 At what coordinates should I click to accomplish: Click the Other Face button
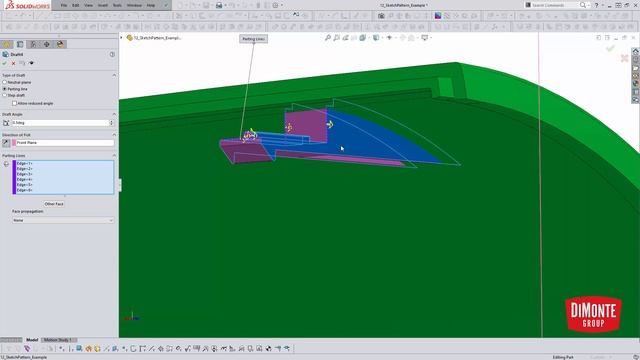tap(54, 204)
